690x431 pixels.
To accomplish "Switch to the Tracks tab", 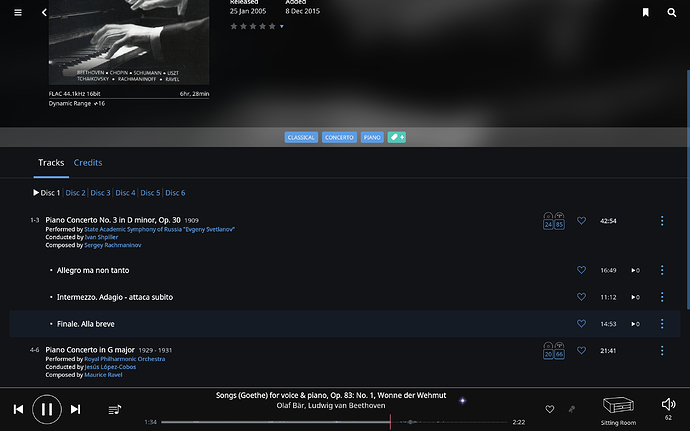I will (x=51, y=163).
